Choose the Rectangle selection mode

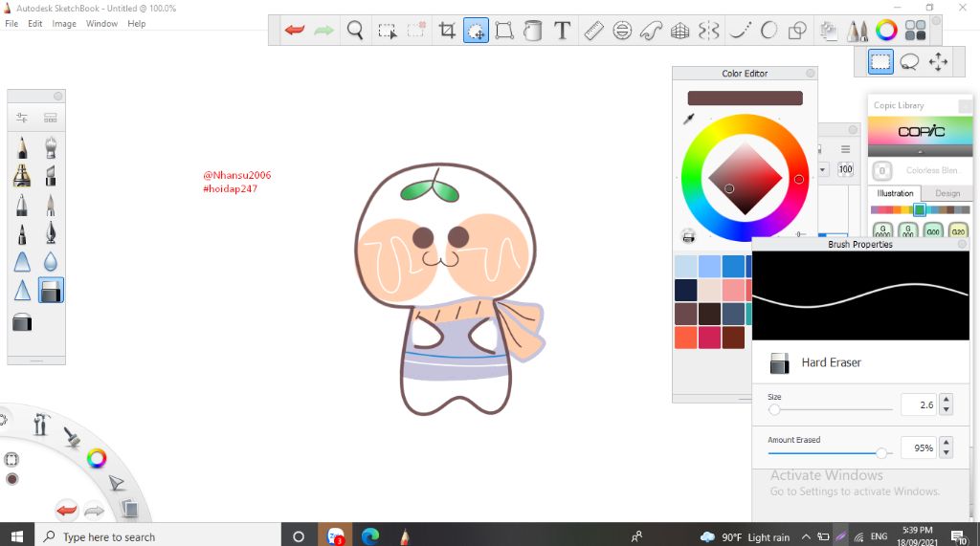880,62
